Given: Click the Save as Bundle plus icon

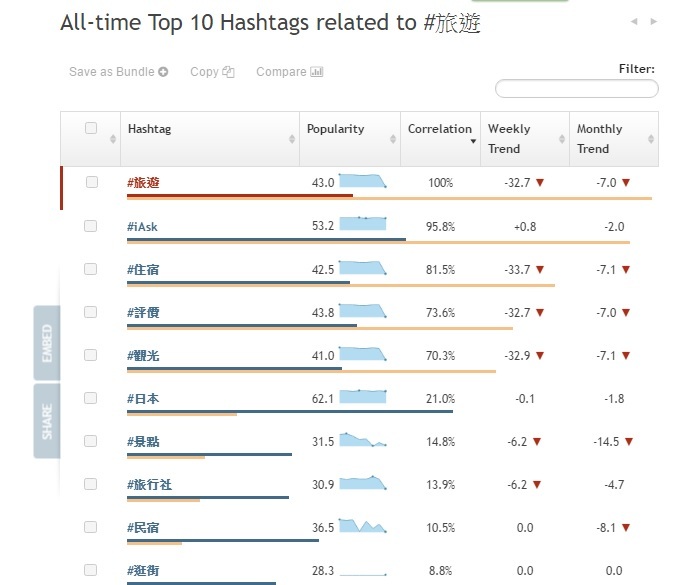Looking at the screenshot, I should point(164,72).
